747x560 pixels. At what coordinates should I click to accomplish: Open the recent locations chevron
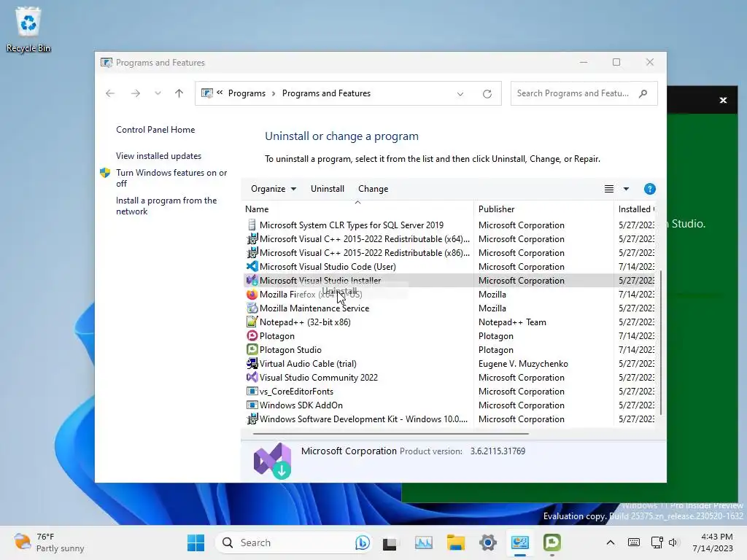click(x=158, y=93)
